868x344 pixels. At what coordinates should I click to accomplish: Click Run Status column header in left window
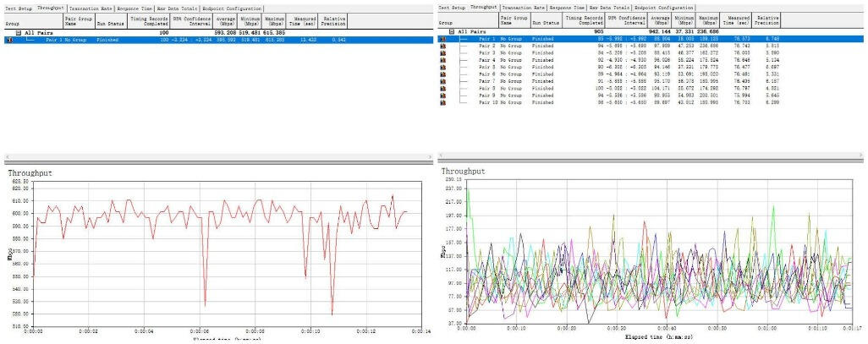pyautogui.click(x=111, y=22)
